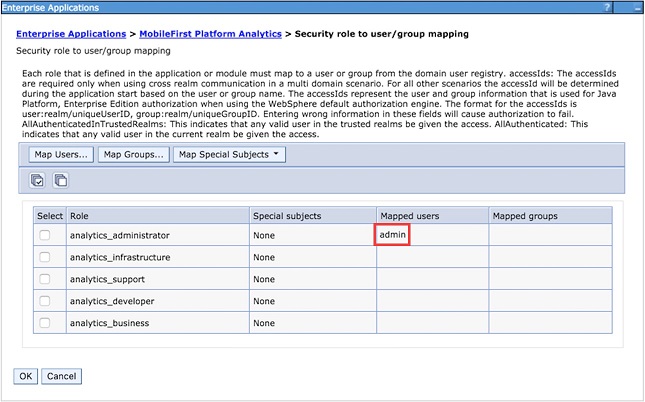Screen dimensions: 645x402
Task: Check the analytics_infrastructure role checkbox
Action: click(x=44, y=257)
